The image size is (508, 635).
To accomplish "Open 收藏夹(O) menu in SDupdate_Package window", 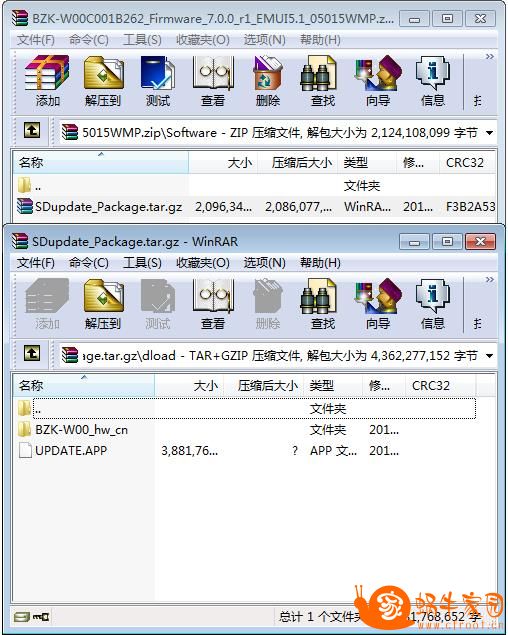I will click(203, 263).
